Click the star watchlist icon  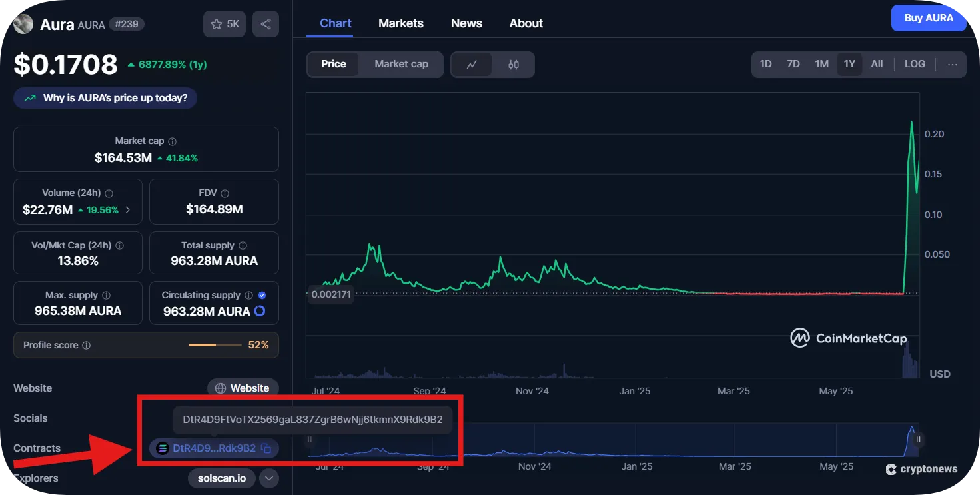[217, 24]
